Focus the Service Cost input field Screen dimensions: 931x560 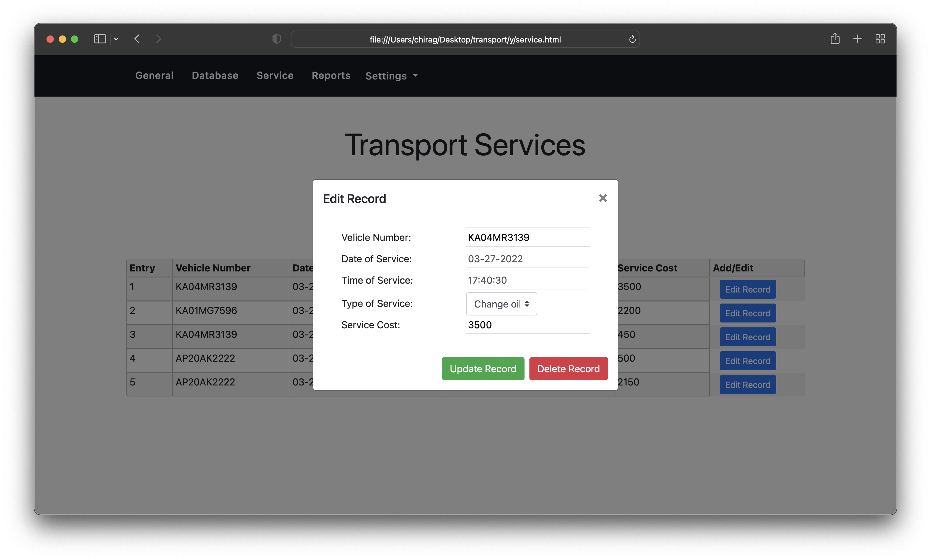(527, 325)
